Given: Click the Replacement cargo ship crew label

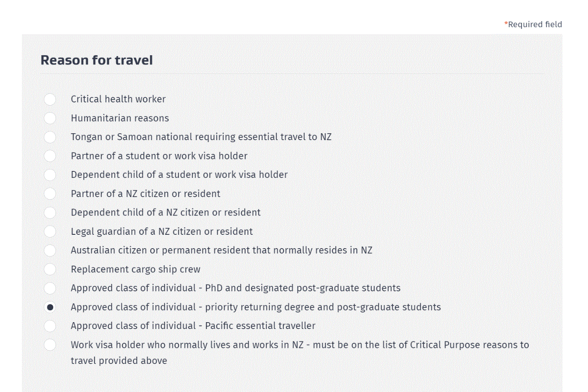Looking at the screenshot, I should pos(136,269).
